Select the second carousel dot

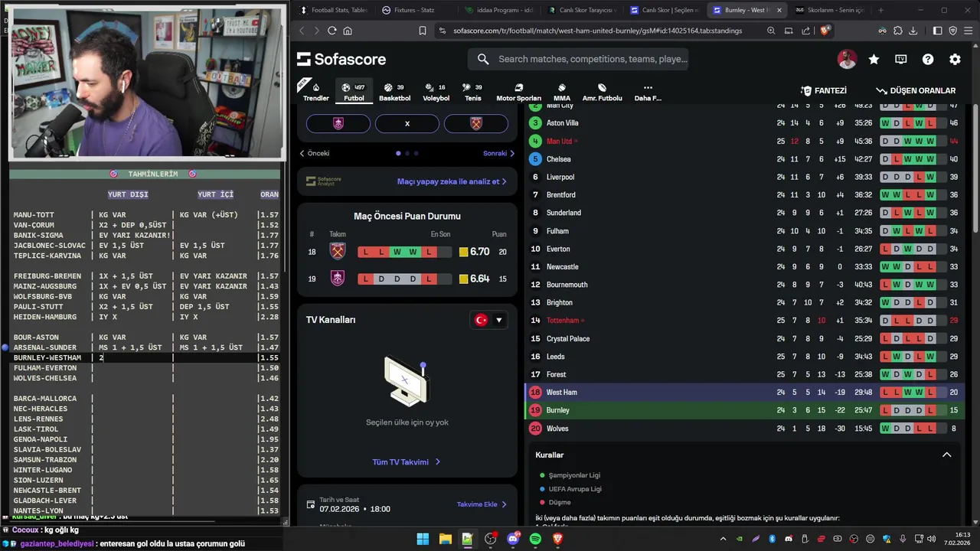coord(407,153)
